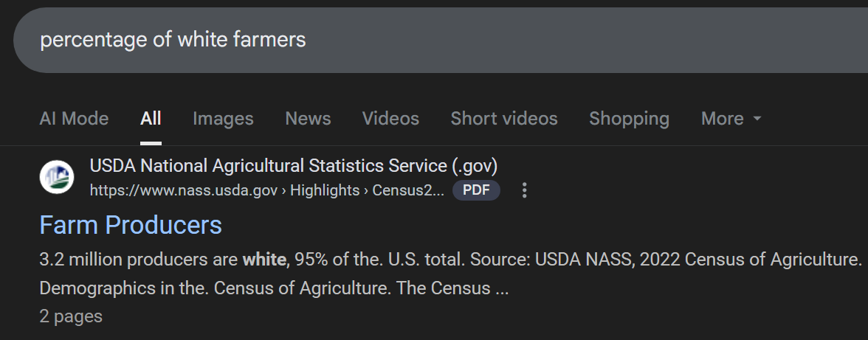Image resolution: width=868 pixels, height=340 pixels.
Task: Open the Farm Producers result link
Action: [x=131, y=225]
